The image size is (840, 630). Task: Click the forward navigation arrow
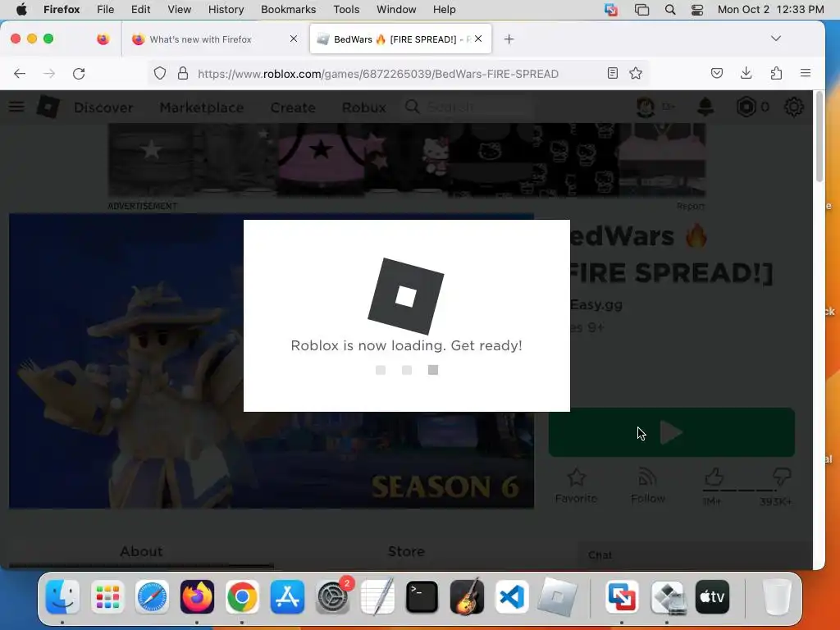(x=48, y=73)
